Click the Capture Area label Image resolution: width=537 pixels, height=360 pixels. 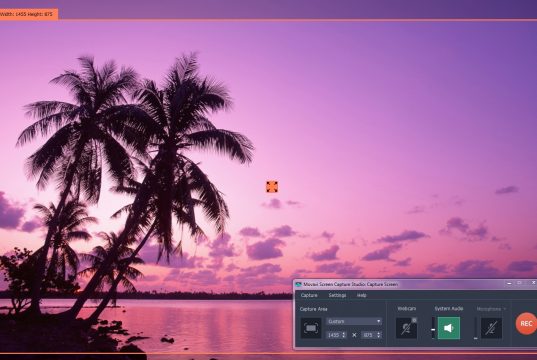point(313,309)
